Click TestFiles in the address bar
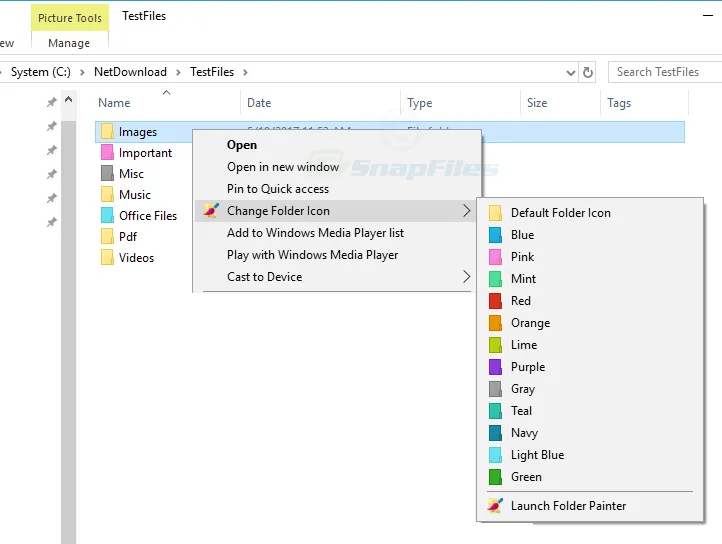 coord(212,72)
